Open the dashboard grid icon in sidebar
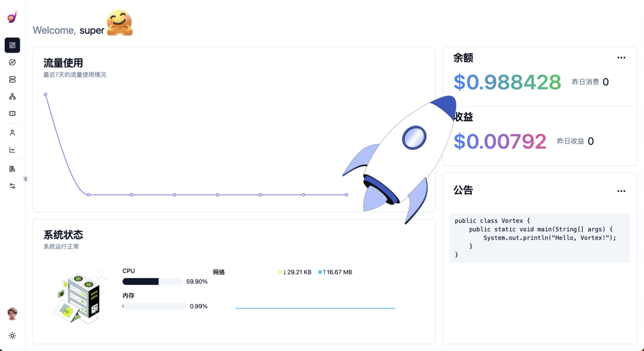The width and height of the screenshot is (644, 351). pyautogui.click(x=12, y=45)
